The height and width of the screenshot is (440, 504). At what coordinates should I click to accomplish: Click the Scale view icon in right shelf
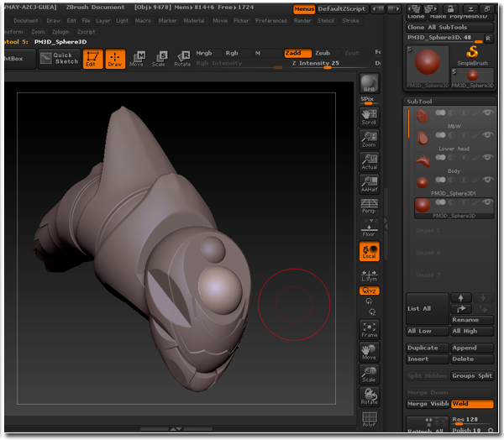point(369,375)
